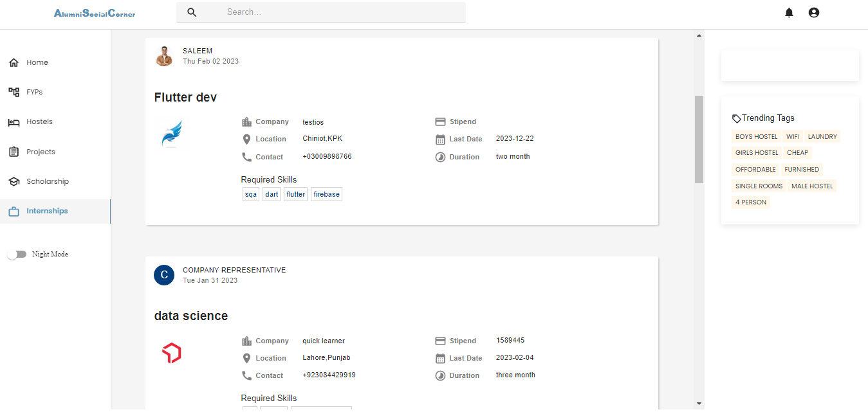
Task: Click the data science company logo
Action: [171, 353]
